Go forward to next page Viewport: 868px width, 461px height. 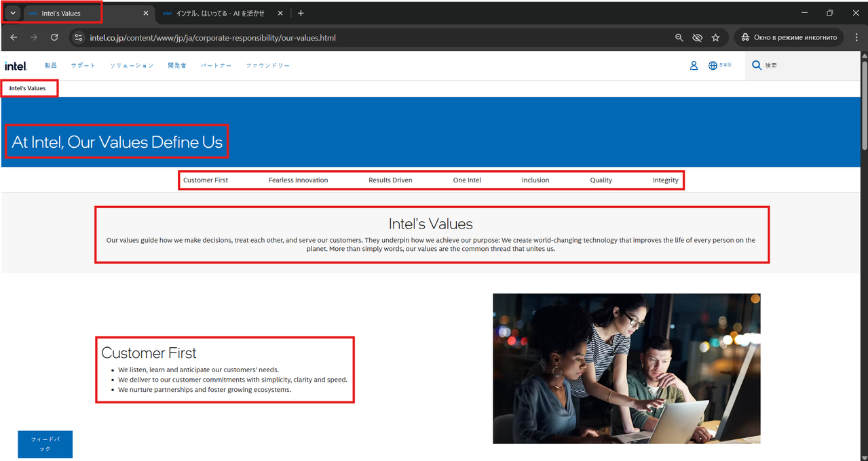tap(34, 37)
